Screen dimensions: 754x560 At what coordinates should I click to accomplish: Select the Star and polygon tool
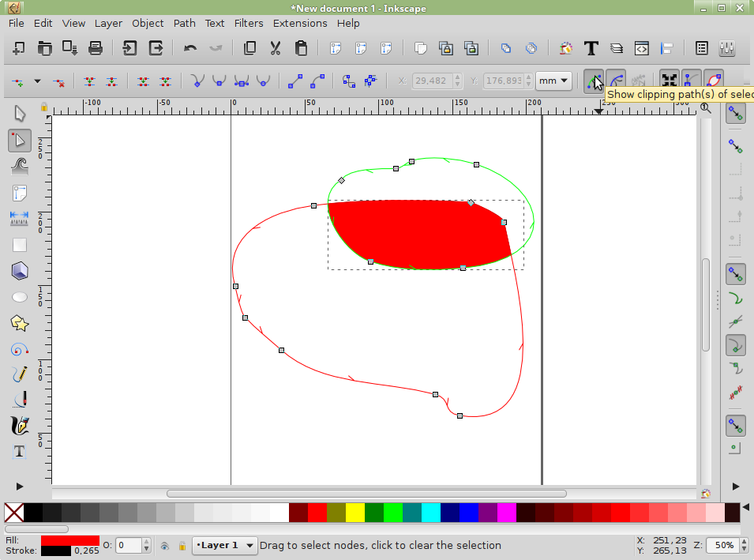click(x=20, y=323)
